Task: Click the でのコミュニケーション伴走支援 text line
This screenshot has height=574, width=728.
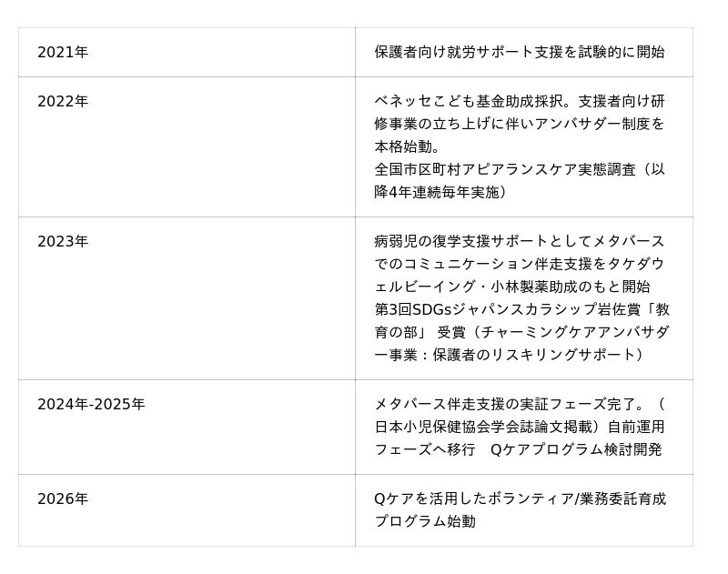Action: coord(519,264)
